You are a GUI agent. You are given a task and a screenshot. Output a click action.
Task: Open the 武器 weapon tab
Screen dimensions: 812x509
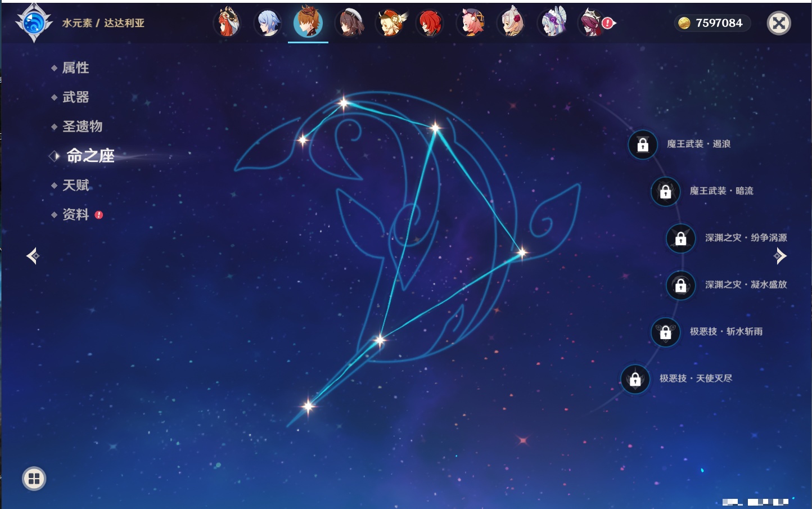(x=75, y=97)
